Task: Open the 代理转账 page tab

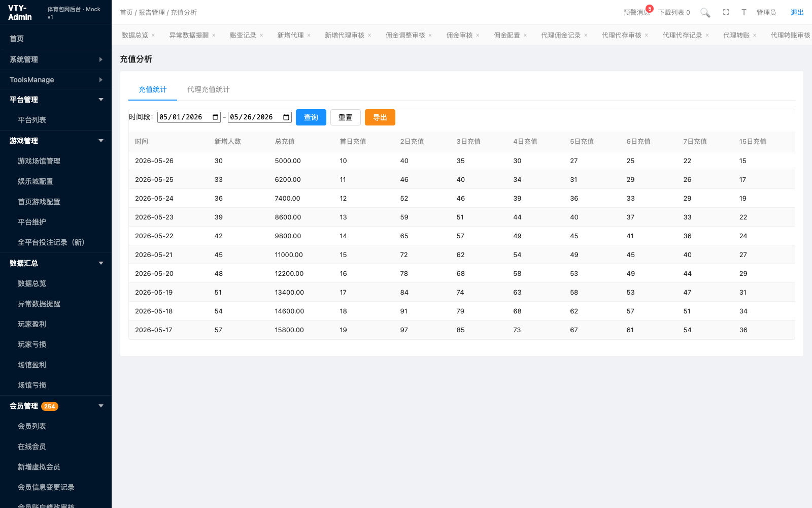Action: coord(736,35)
